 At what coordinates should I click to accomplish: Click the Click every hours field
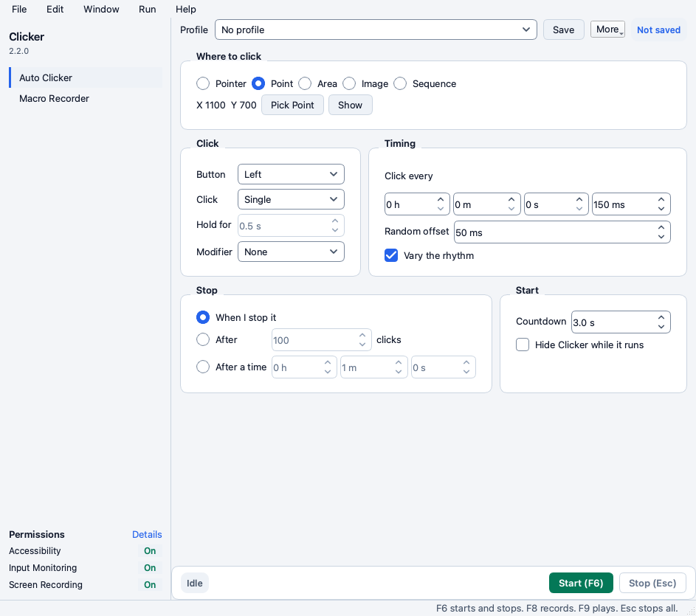[x=417, y=204]
